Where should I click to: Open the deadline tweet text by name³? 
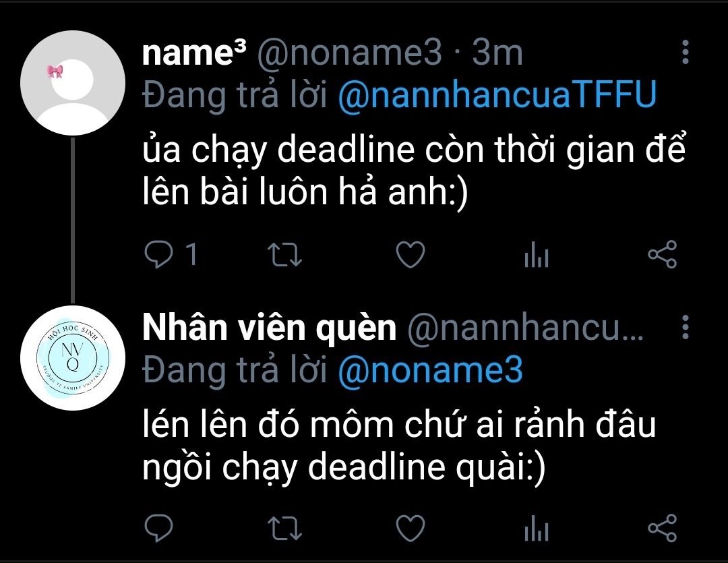[x=414, y=171]
